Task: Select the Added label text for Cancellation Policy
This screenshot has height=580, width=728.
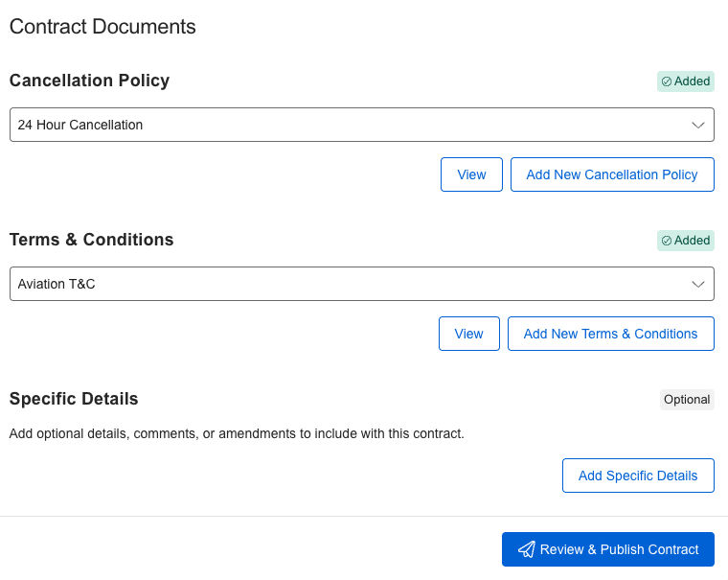Action: coord(692,81)
